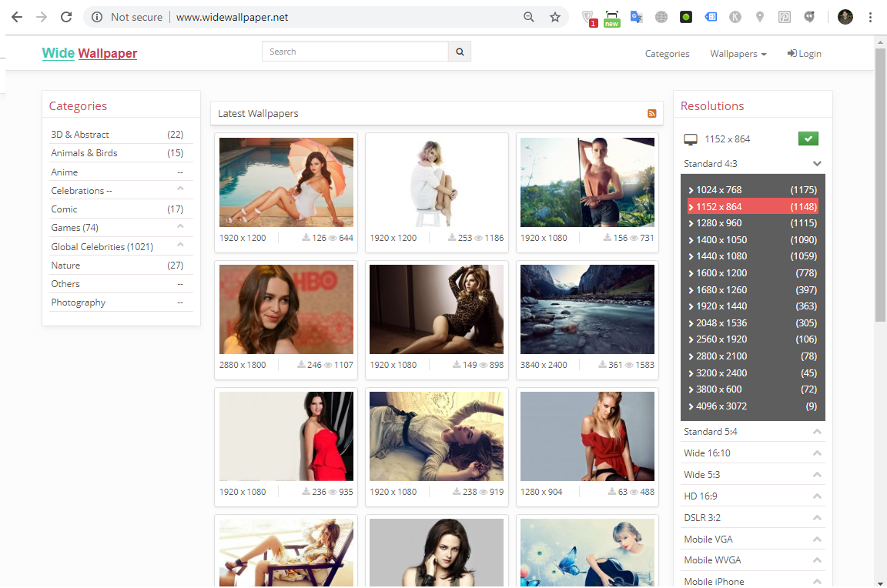Click the Login link
This screenshot has height=588, width=887.
pyautogui.click(x=804, y=54)
